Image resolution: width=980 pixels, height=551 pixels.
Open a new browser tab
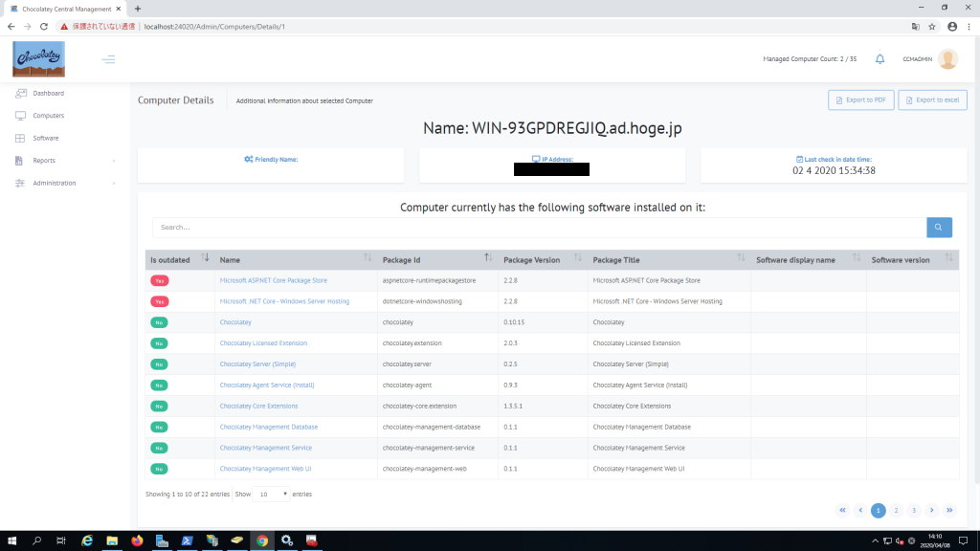pos(138,9)
